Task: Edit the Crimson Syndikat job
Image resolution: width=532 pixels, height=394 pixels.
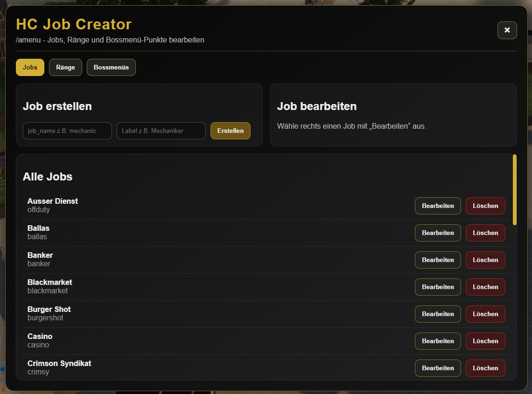Action: (438, 368)
